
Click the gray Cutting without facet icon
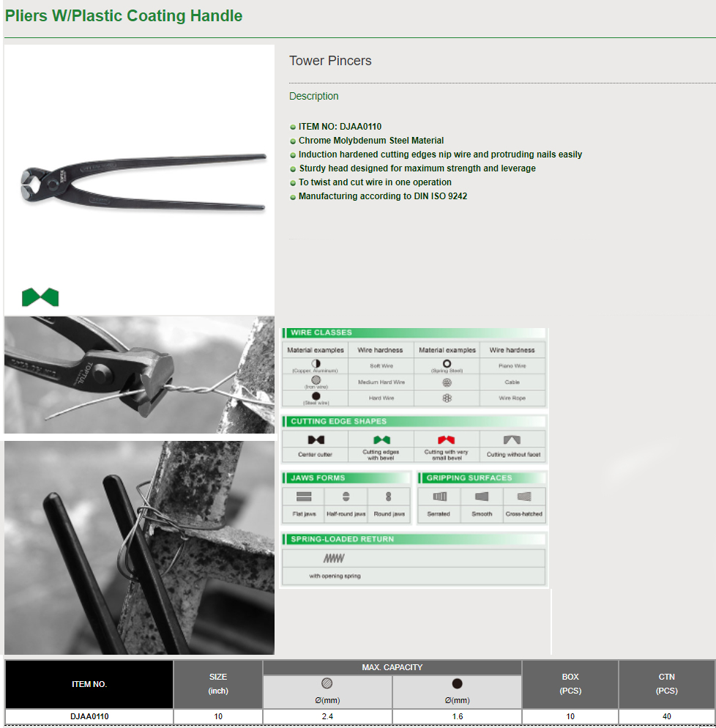pyautogui.click(x=512, y=440)
